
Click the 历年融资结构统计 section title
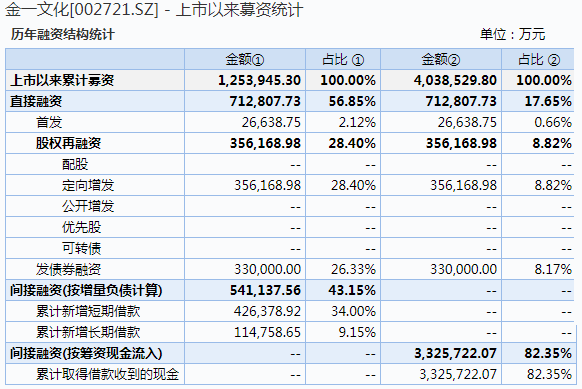(x=62, y=35)
